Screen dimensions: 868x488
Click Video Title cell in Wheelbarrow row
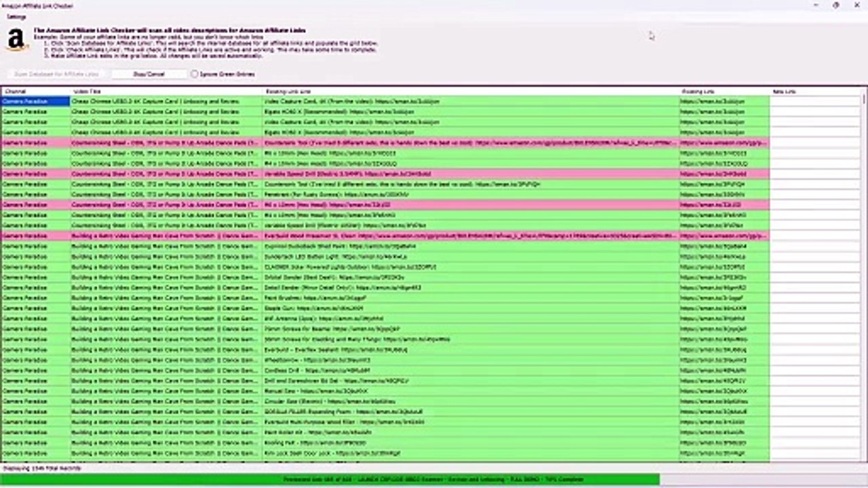click(167, 360)
